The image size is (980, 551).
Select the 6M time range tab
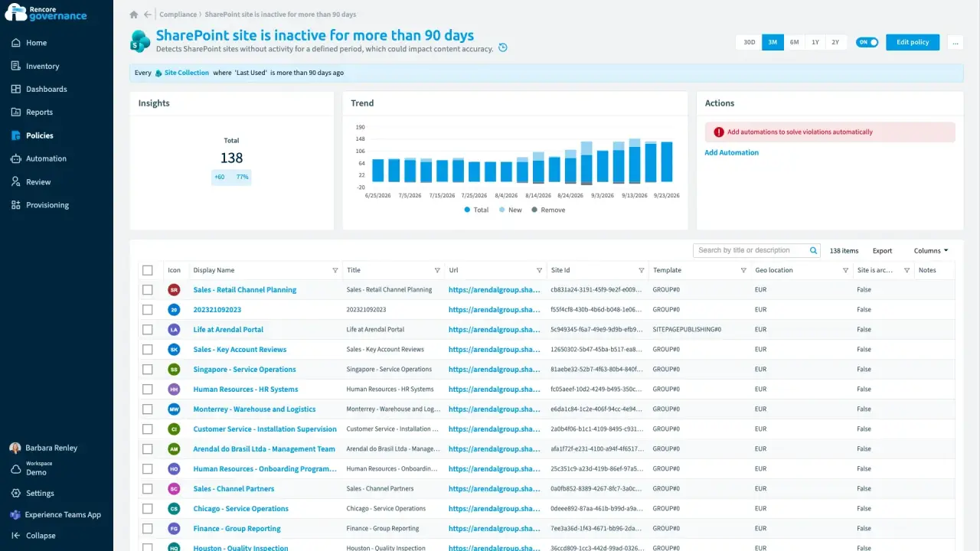[795, 42]
